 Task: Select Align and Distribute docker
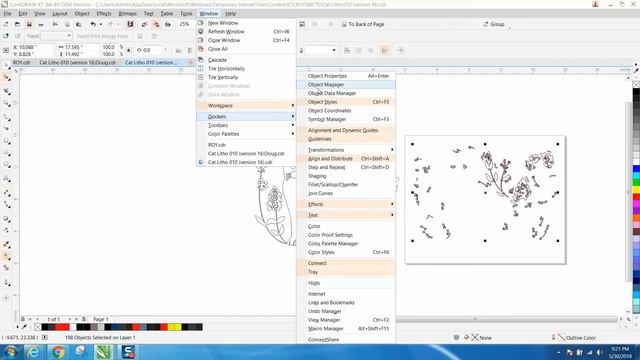click(x=346, y=159)
